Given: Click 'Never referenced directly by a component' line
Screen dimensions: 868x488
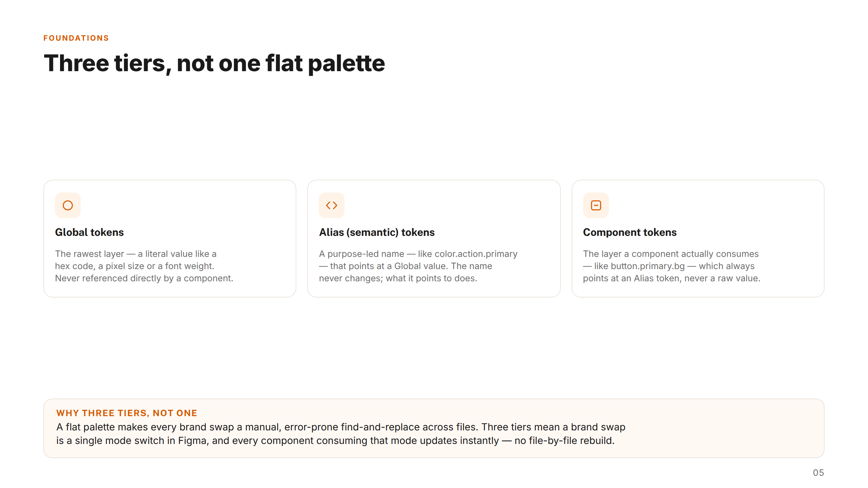Looking at the screenshot, I should pos(144,278).
